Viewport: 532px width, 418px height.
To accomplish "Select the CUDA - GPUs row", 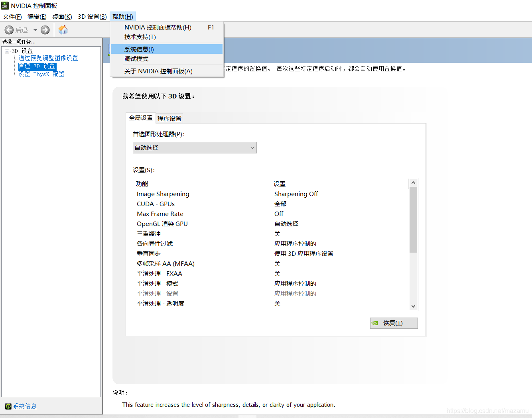I will (x=271, y=204).
